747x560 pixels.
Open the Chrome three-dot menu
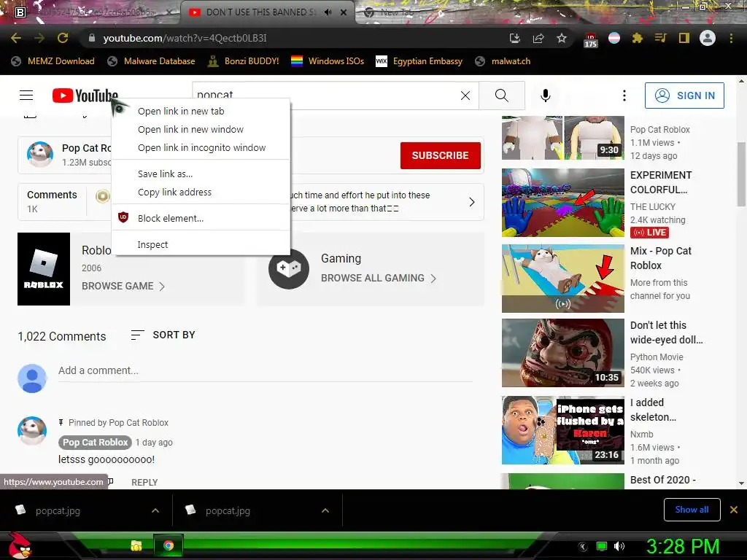pos(731,38)
